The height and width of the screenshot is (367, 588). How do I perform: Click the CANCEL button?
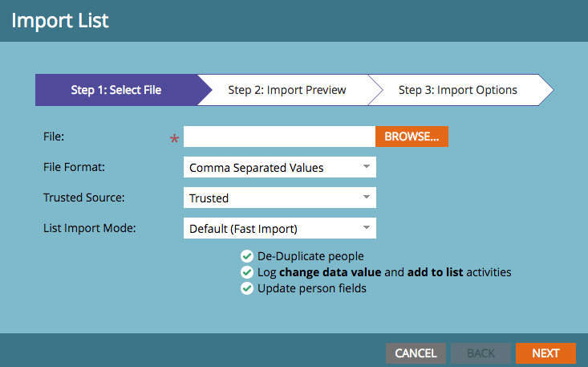point(416,353)
